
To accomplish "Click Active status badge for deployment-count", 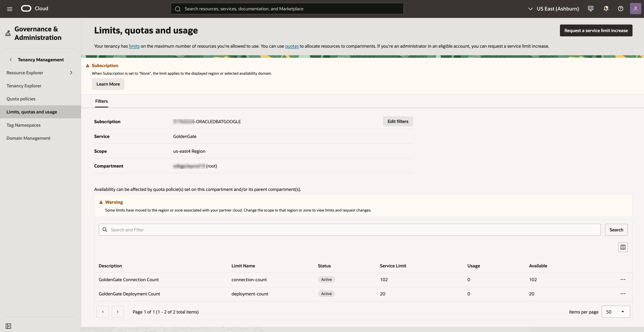I will coord(326,294).
